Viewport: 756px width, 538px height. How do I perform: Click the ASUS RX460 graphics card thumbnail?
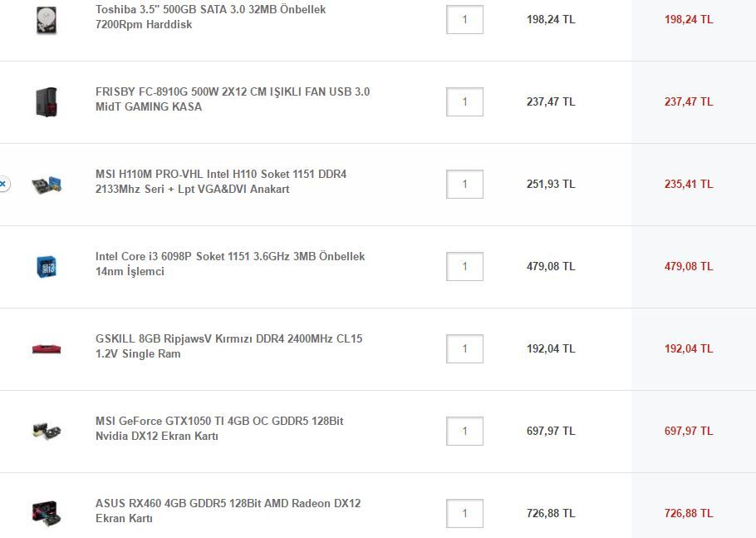point(47,512)
